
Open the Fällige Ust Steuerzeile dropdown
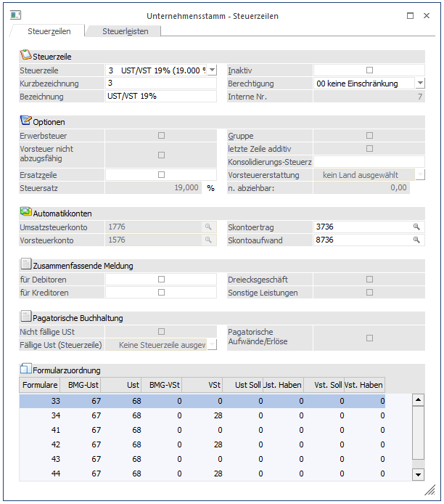pos(212,345)
